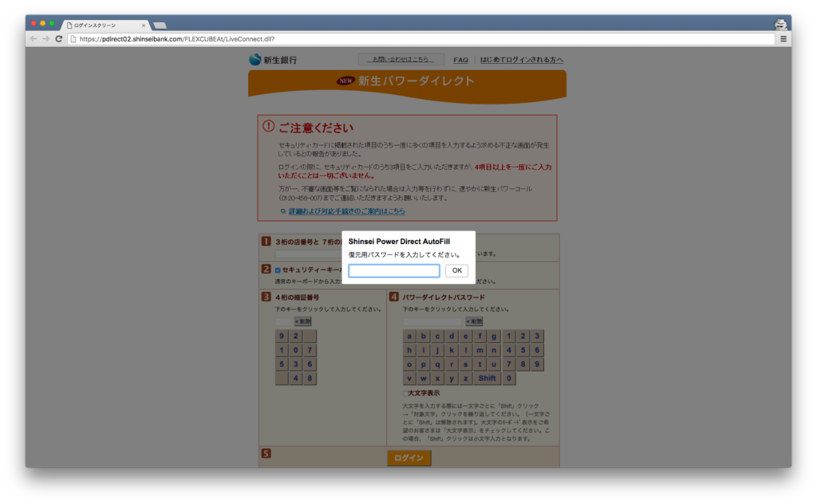Click OK in the AutoFill dialog
The width and height of the screenshot is (817, 504).
point(457,270)
